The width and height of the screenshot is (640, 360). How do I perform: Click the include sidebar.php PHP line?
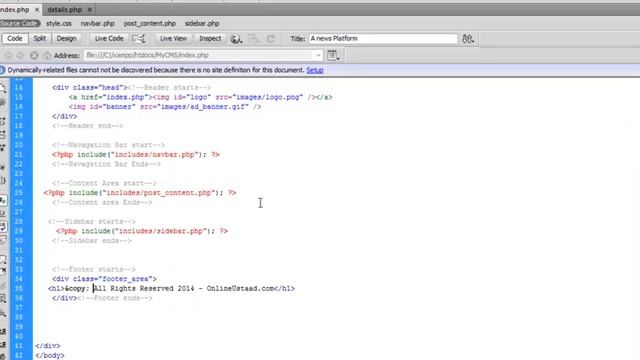pyautogui.click(x=142, y=231)
